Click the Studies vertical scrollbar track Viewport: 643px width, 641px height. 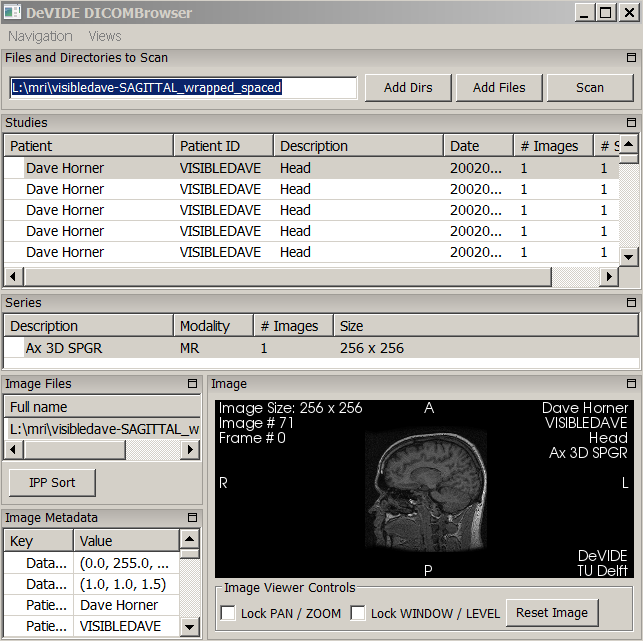pyautogui.click(x=628, y=205)
